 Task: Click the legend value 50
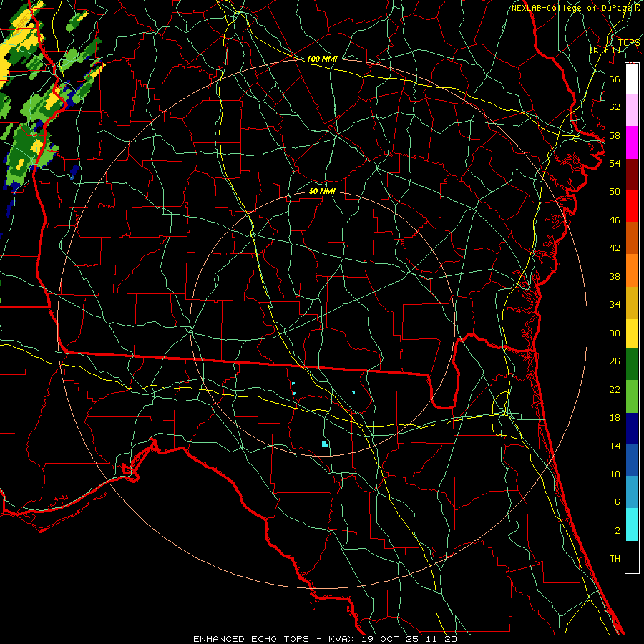(615, 192)
